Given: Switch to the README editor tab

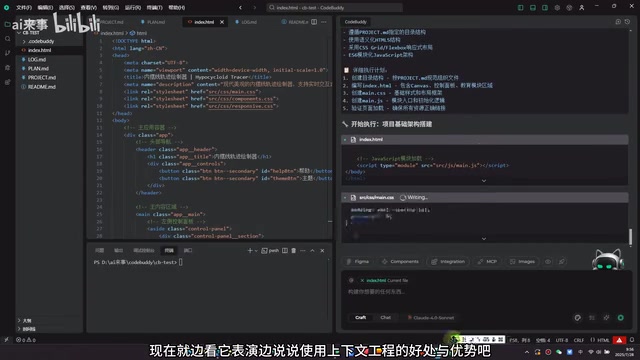Looking at the screenshot, I should tap(295, 22).
